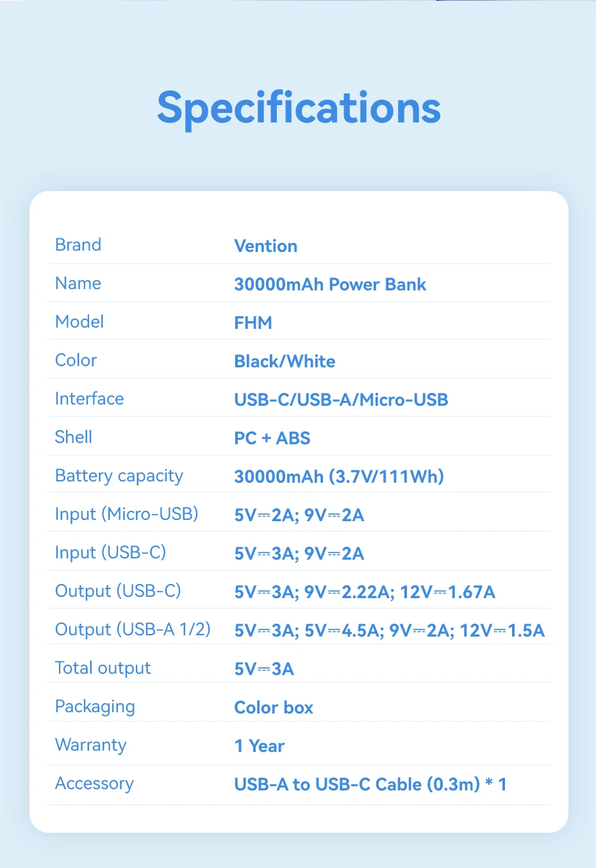The height and width of the screenshot is (868, 596).
Task: Click the Black/White color value
Action: [x=285, y=362]
